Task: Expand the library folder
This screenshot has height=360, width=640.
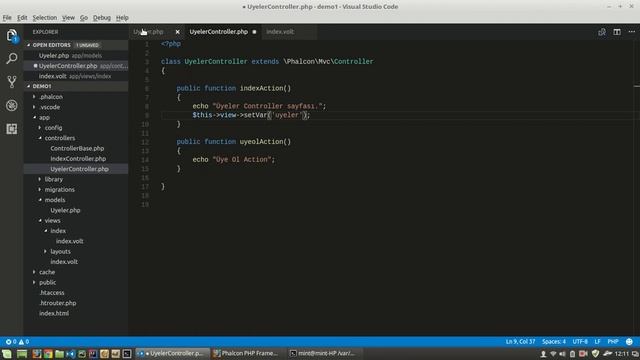Action: click(40, 179)
